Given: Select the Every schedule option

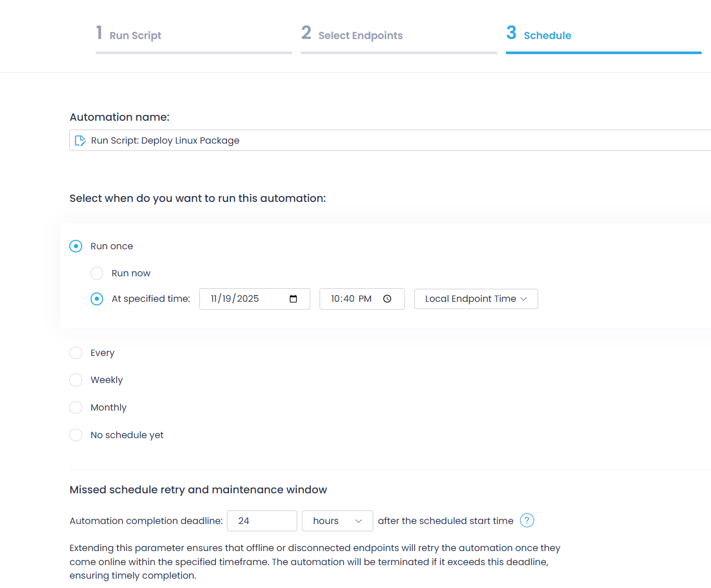Looking at the screenshot, I should (x=75, y=353).
